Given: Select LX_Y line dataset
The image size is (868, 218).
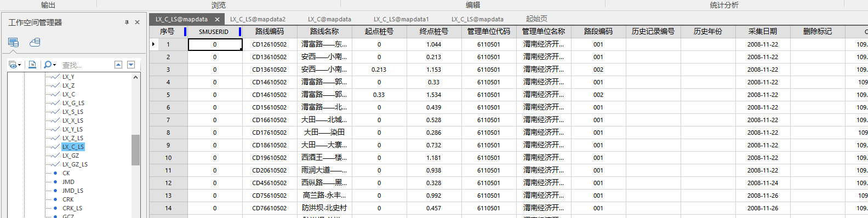Looking at the screenshot, I should point(68,77).
